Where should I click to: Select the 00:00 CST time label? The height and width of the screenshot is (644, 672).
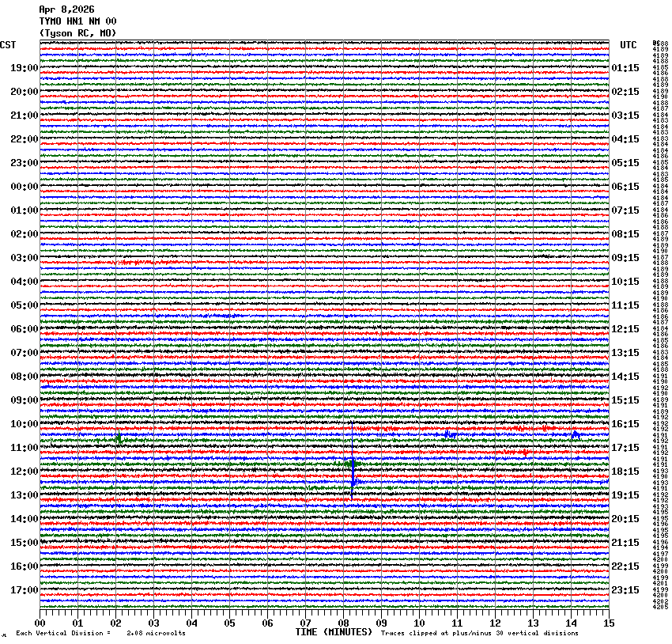coord(25,187)
